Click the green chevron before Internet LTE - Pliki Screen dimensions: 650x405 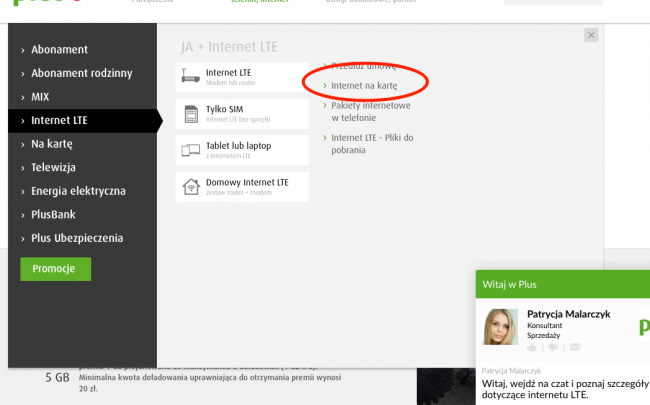point(325,138)
